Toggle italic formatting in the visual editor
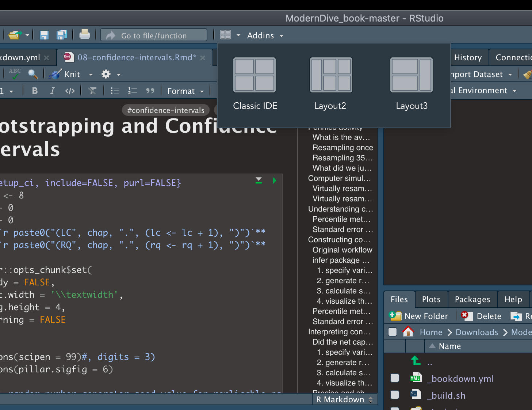 click(x=52, y=91)
